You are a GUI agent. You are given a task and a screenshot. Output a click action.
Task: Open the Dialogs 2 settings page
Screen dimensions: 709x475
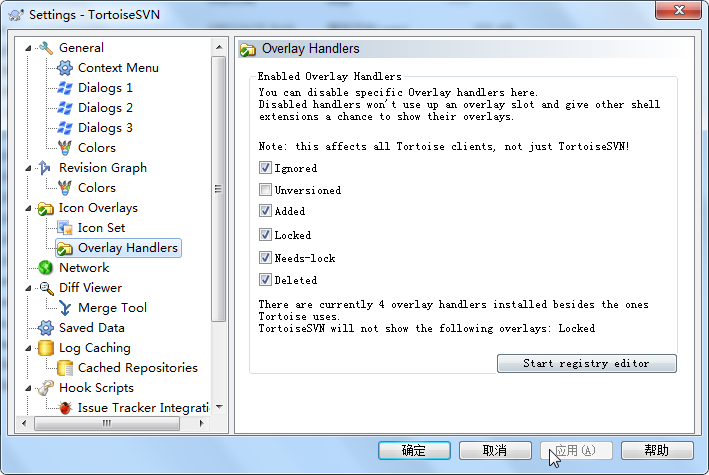click(105, 108)
